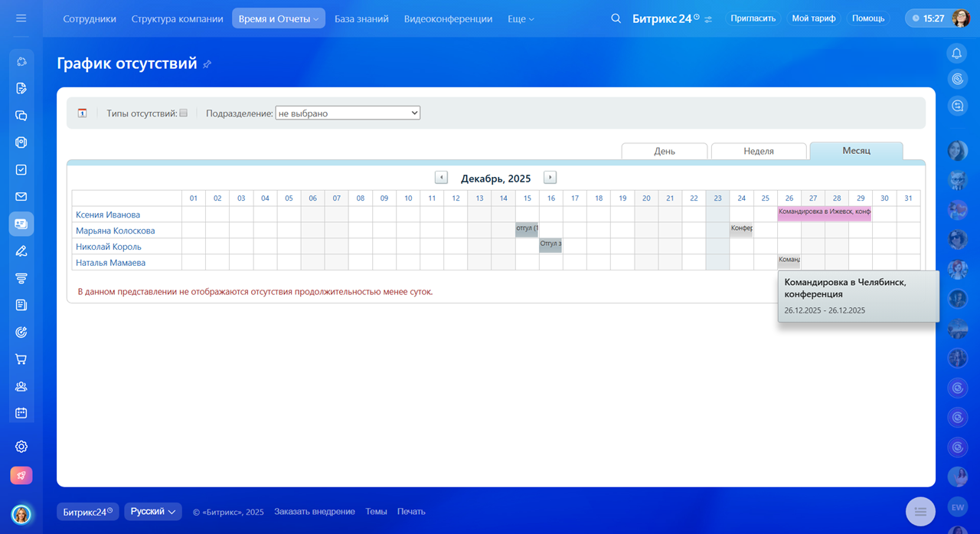Click the Пригласить button
This screenshot has width=980, height=534.
[x=753, y=18]
